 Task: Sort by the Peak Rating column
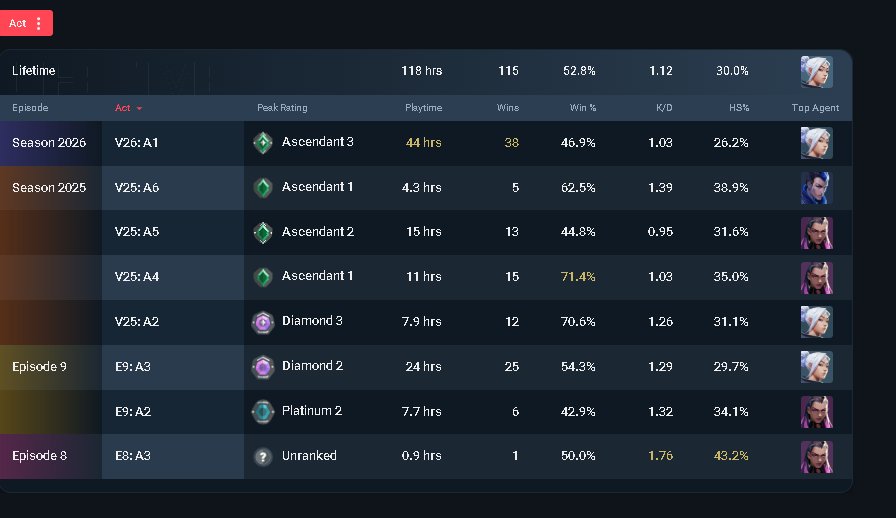[282, 107]
